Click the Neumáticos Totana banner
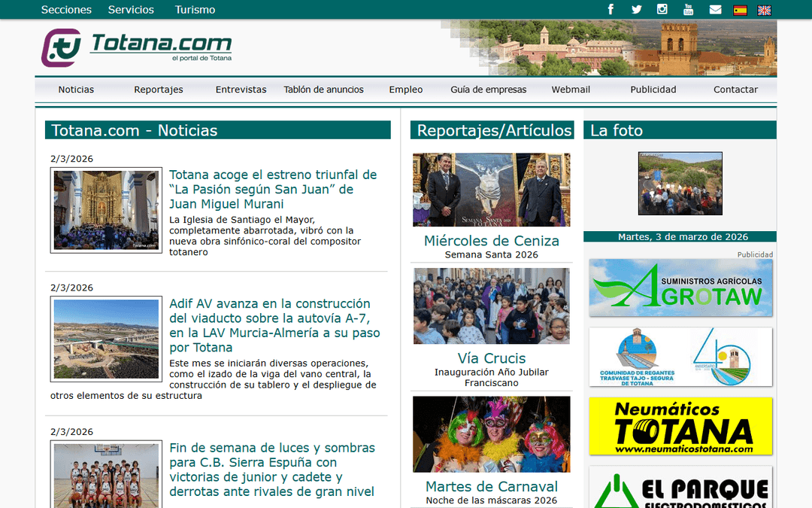Screen dimensions: 812x508 (x=680, y=426)
